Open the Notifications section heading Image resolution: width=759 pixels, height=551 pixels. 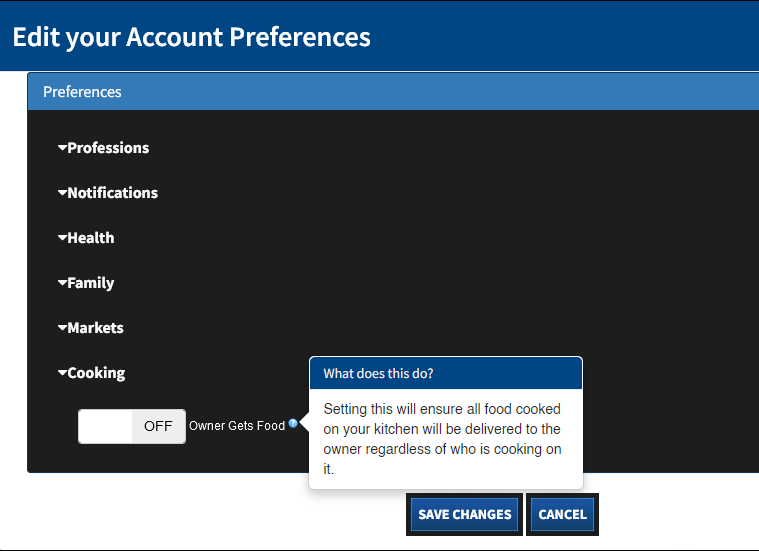click(113, 193)
